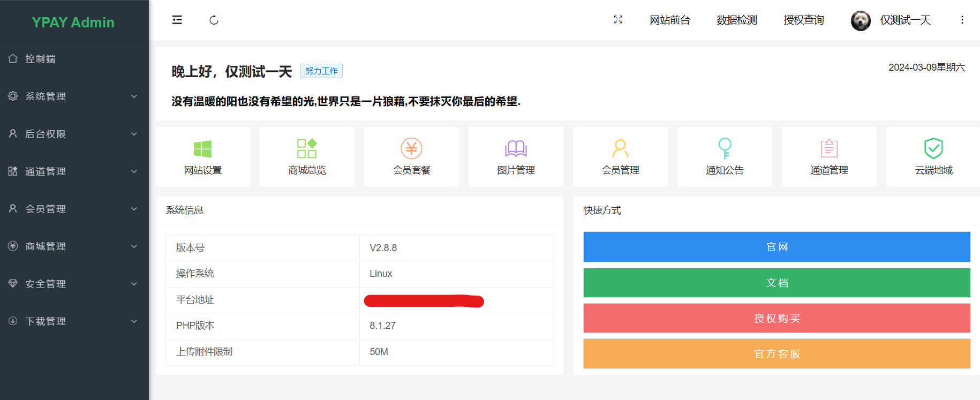
Task: Select 下载管理 sidebar menu label
Action: [46, 321]
